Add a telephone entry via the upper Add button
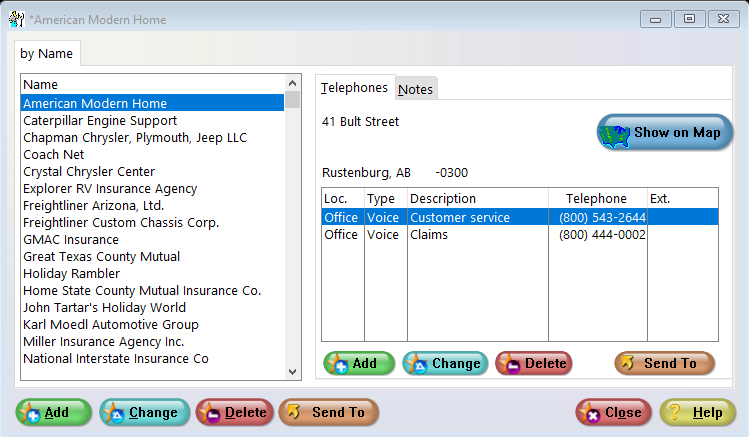The width and height of the screenshot is (749, 437). tap(359, 363)
